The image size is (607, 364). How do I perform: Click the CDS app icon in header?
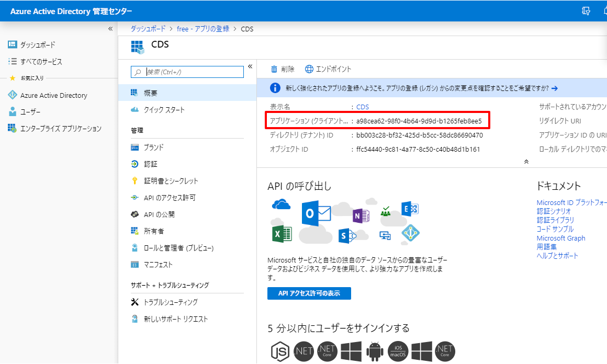(138, 47)
